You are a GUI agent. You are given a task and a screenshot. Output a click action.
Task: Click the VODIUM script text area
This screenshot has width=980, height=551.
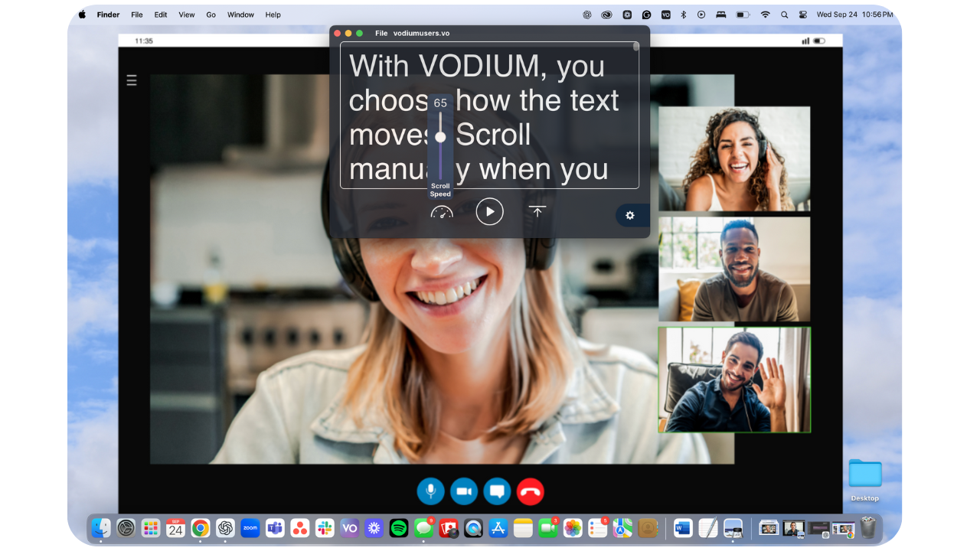(x=489, y=115)
